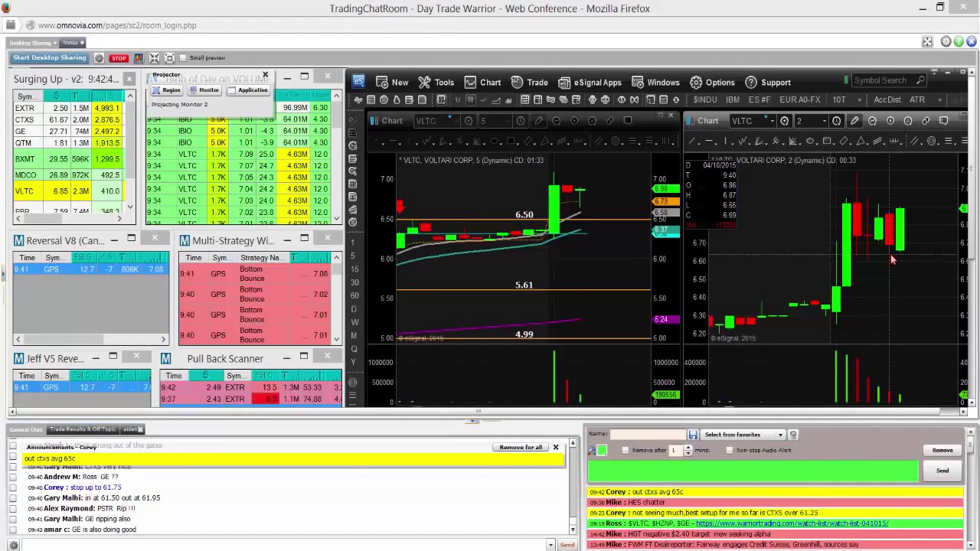980x551 pixels.
Task: Select Region in the Projector panel
Action: pyautogui.click(x=166, y=90)
